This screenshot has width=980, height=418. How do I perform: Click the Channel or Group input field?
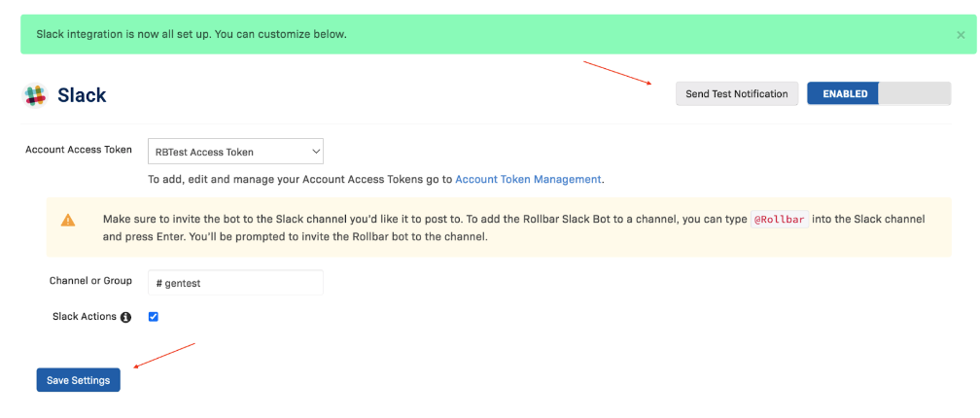pyautogui.click(x=235, y=283)
